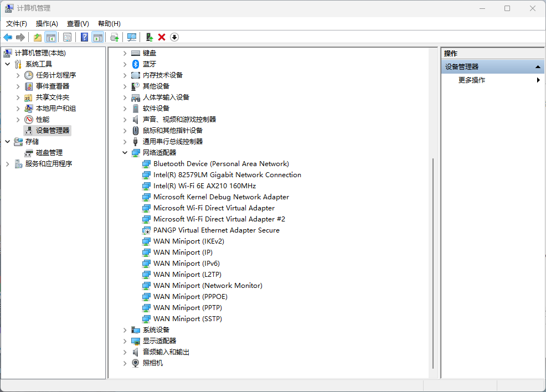The height and width of the screenshot is (392, 546).
Task: Collapse the 设备管理器 actions section header arrow
Action: [x=537, y=67]
